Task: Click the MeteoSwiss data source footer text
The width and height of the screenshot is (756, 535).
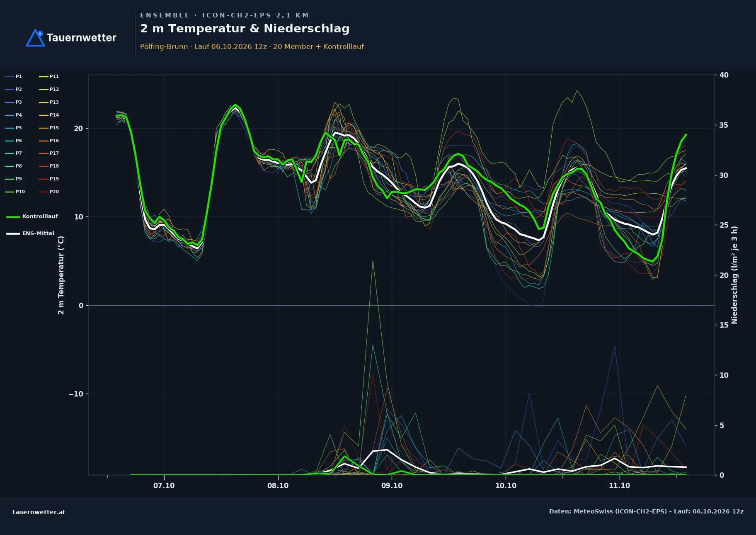Action: (646, 511)
